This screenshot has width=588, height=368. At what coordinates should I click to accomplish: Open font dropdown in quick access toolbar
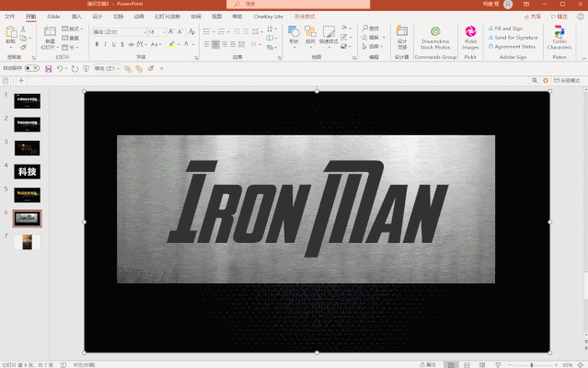point(118,69)
